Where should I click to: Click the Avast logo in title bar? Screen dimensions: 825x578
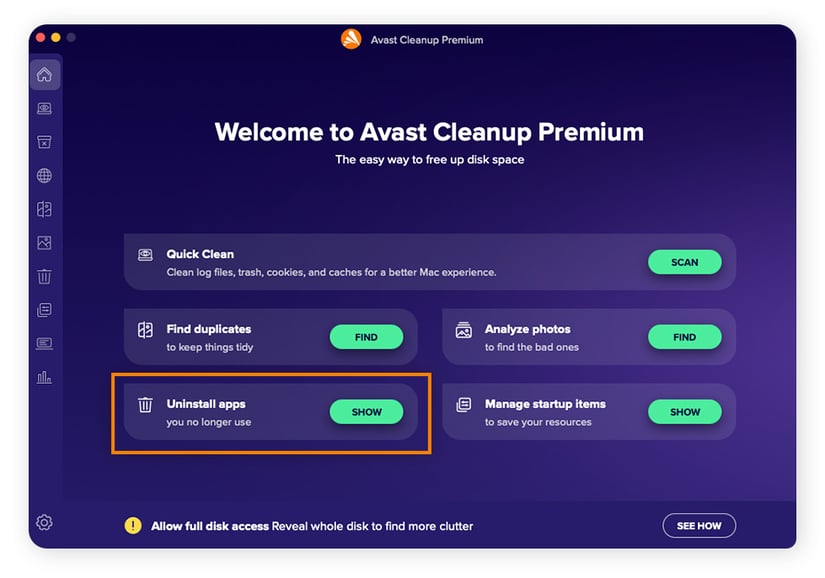click(x=350, y=39)
